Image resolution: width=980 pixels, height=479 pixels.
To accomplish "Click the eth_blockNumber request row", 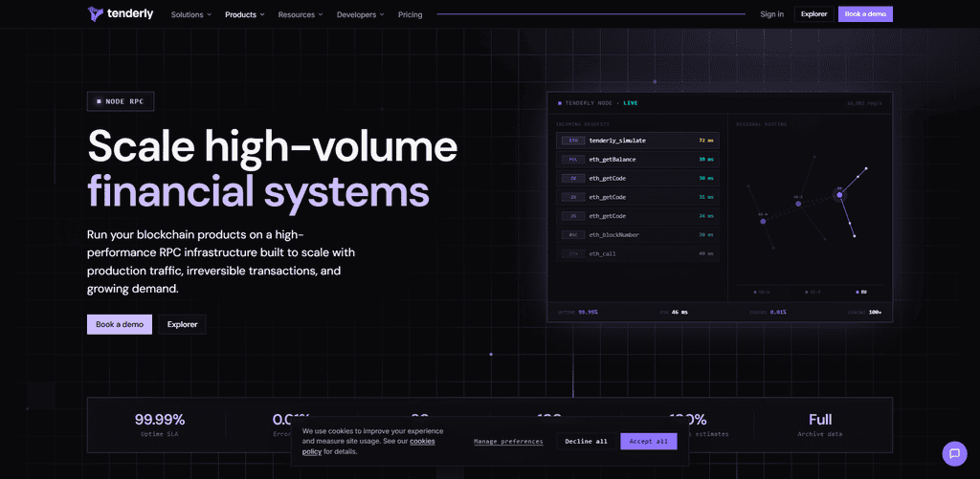I will (637, 235).
